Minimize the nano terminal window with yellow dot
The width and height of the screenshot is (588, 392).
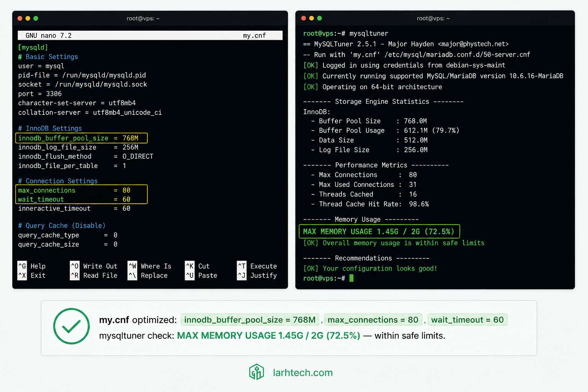(28, 18)
